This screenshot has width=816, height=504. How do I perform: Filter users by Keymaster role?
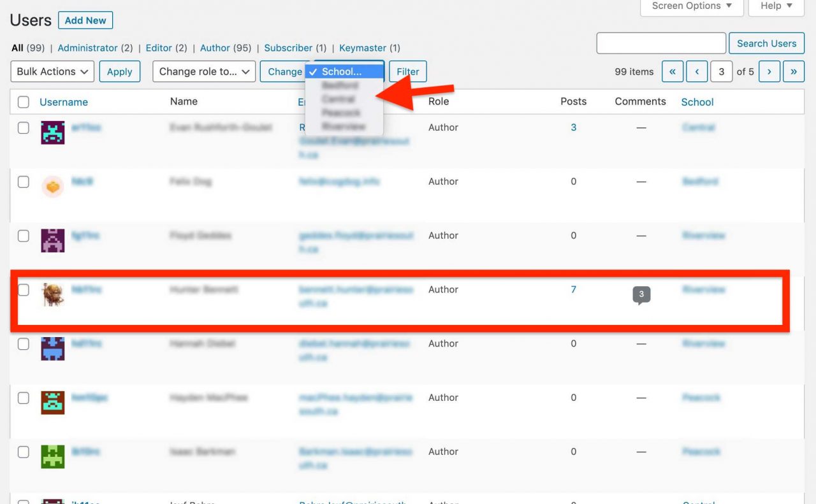click(x=363, y=48)
